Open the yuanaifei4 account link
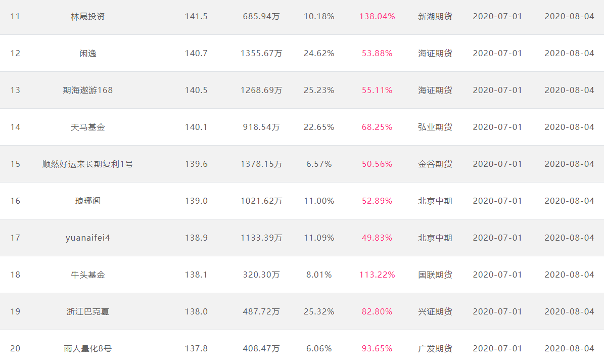Screen dimensions: 604x364 [x=88, y=238]
